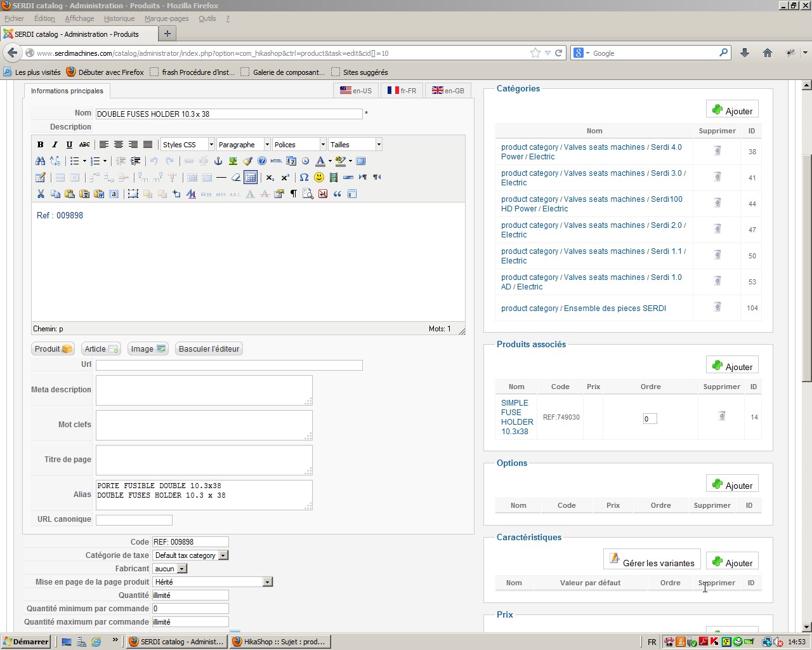The width and height of the screenshot is (812, 650).
Task: Click the cleanup messy code brush icon
Action: [247, 161]
